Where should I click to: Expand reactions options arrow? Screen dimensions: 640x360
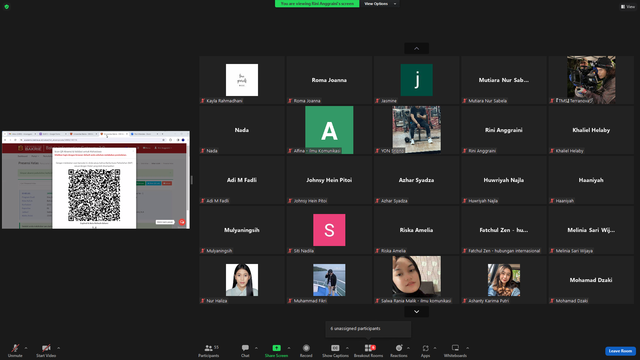coord(409,348)
